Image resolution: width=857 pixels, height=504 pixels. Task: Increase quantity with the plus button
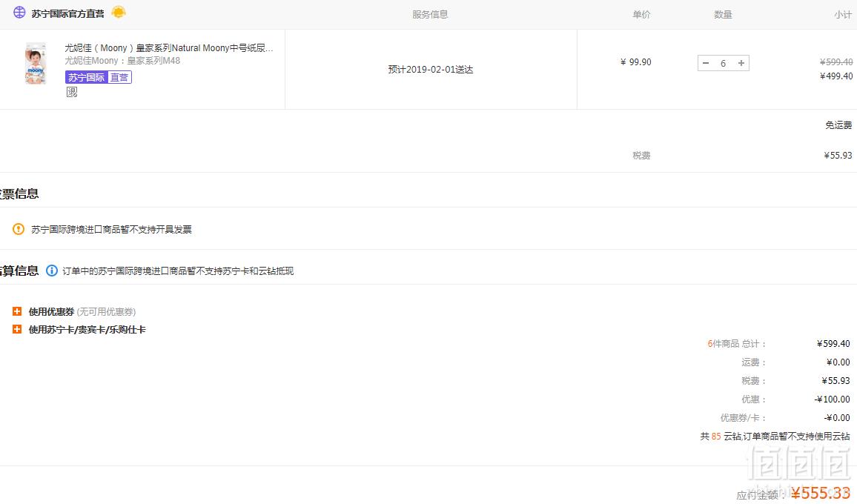(x=741, y=64)
